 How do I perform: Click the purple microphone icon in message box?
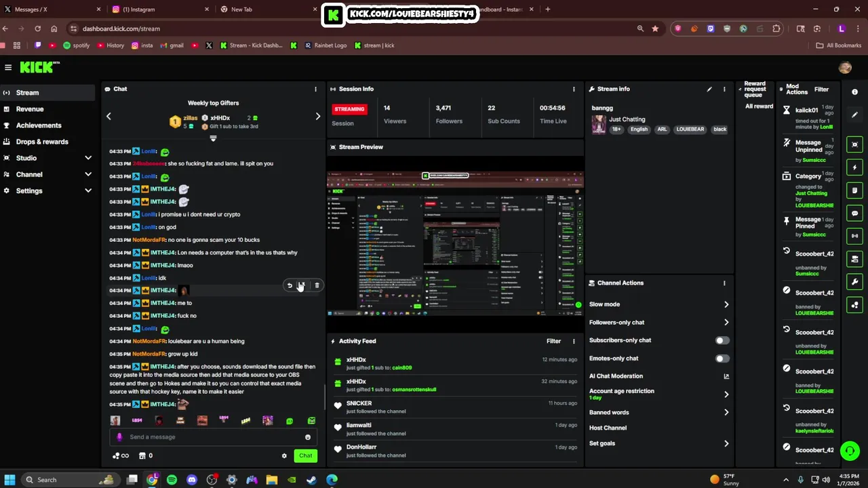119,437
